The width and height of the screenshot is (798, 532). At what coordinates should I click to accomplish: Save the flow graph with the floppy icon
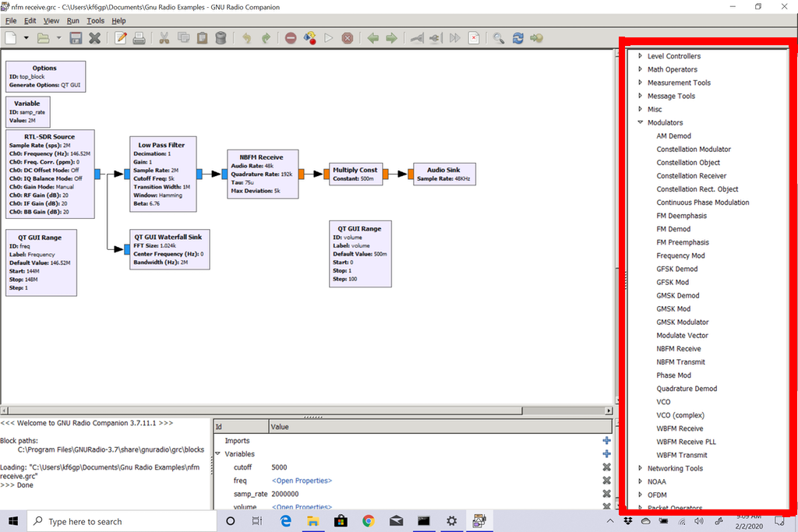pos(76,38)
